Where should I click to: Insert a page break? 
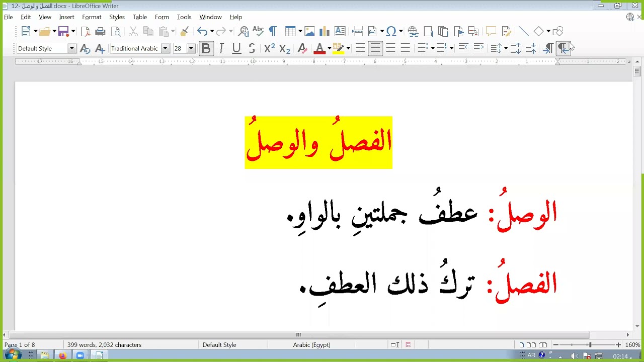click(358, 32)
